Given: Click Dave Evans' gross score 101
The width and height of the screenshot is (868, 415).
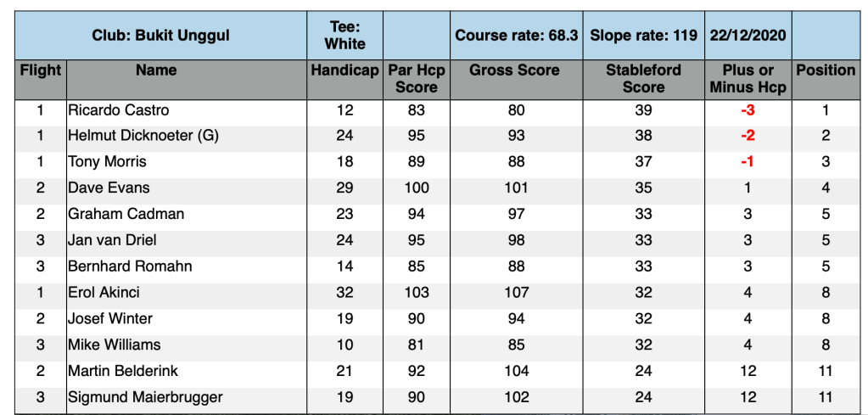Looking at the screenshot, I should (x=515, y=188).
